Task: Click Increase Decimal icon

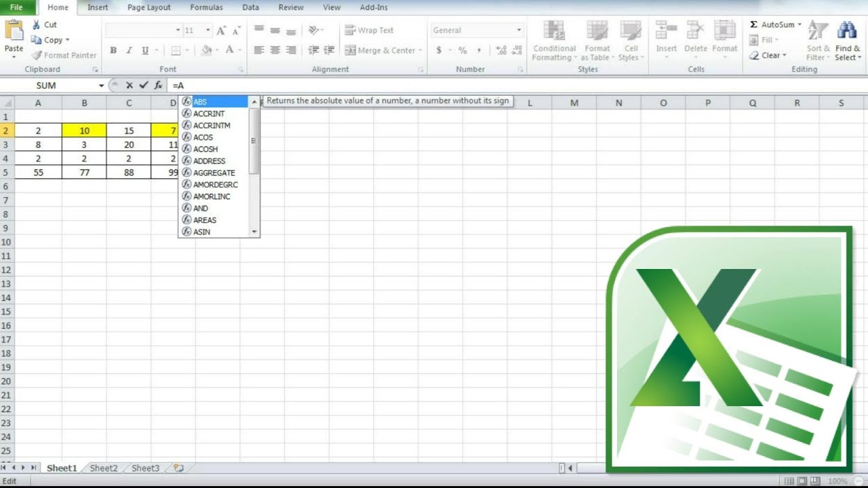Action: pos(501,50)
